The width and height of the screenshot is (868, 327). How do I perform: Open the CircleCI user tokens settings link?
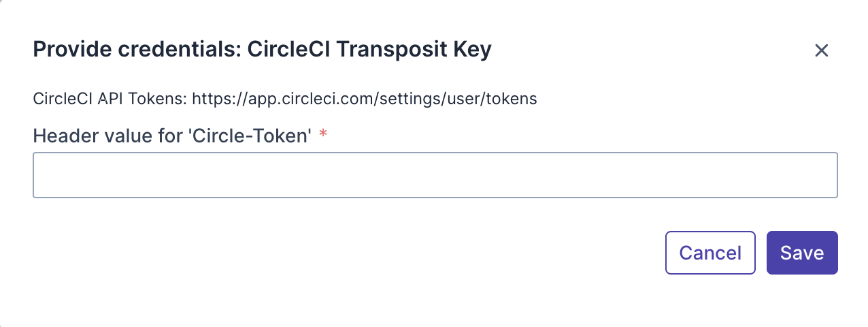tap(365, 99)
